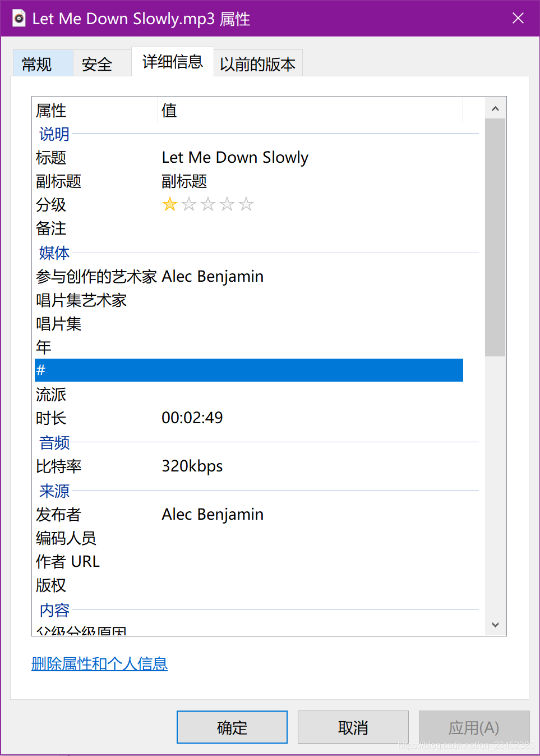Close the properties dialog
The width and height of the screenshot is (540, 756).
(x=518, y=18)
